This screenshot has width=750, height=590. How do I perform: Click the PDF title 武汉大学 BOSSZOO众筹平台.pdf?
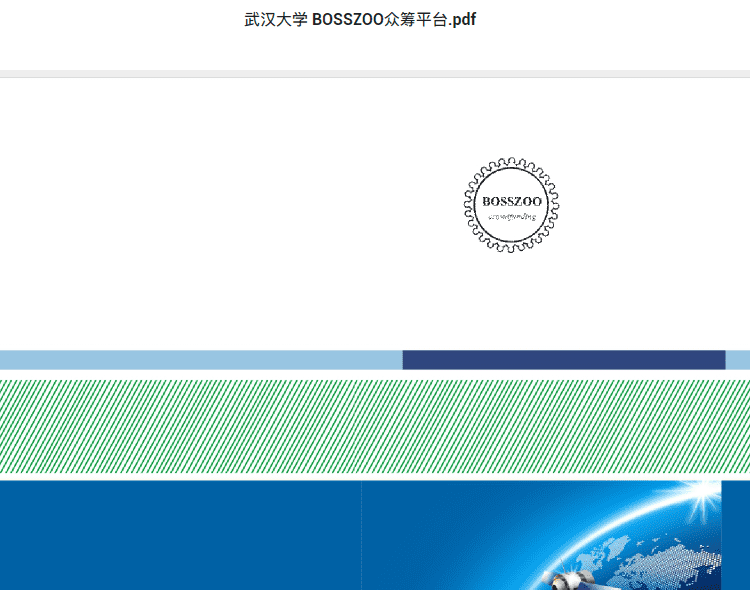coord(360,20)
